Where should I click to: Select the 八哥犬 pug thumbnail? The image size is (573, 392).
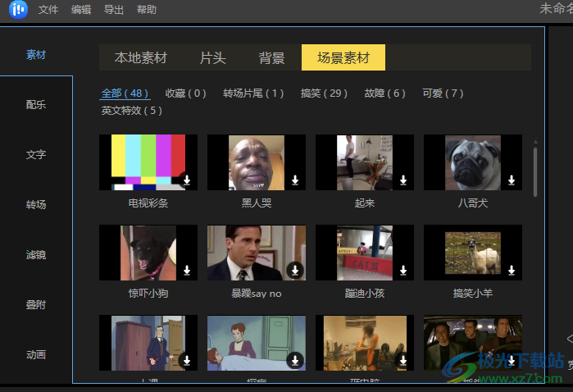tap(473, 162)
